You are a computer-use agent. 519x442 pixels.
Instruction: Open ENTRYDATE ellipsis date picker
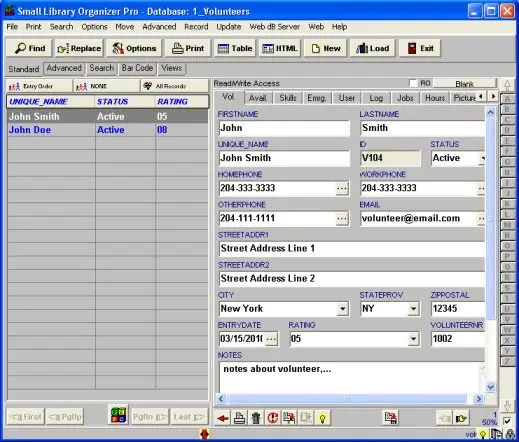(271, 339)
